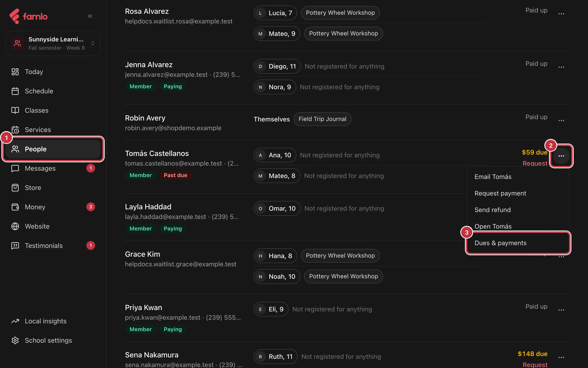
Task: Click the Past due tag on Tomás
Action: [175, 175]
